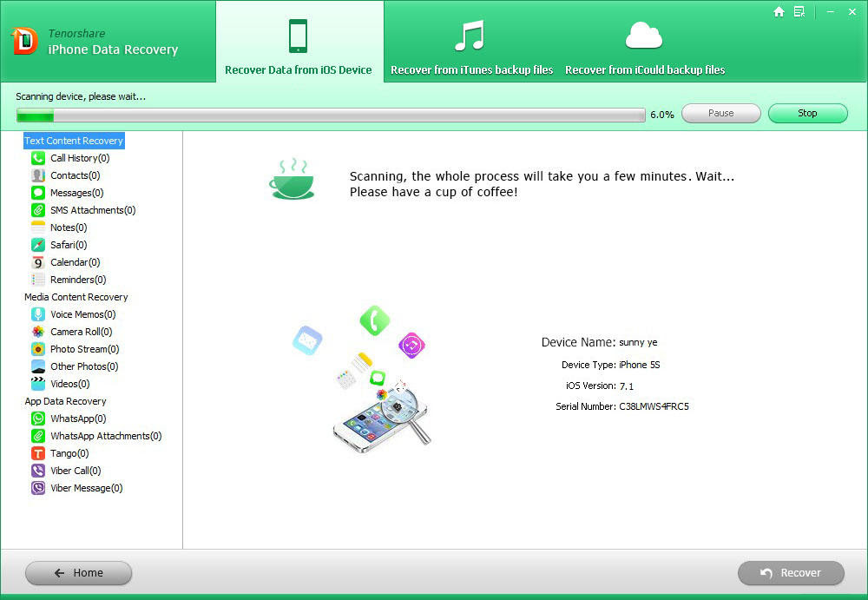Click the Call History phone icon

(x=37, y=158)
